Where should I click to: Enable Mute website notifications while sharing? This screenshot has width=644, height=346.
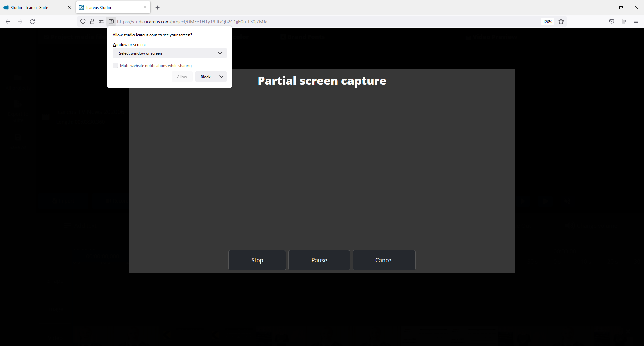[116, 66]
